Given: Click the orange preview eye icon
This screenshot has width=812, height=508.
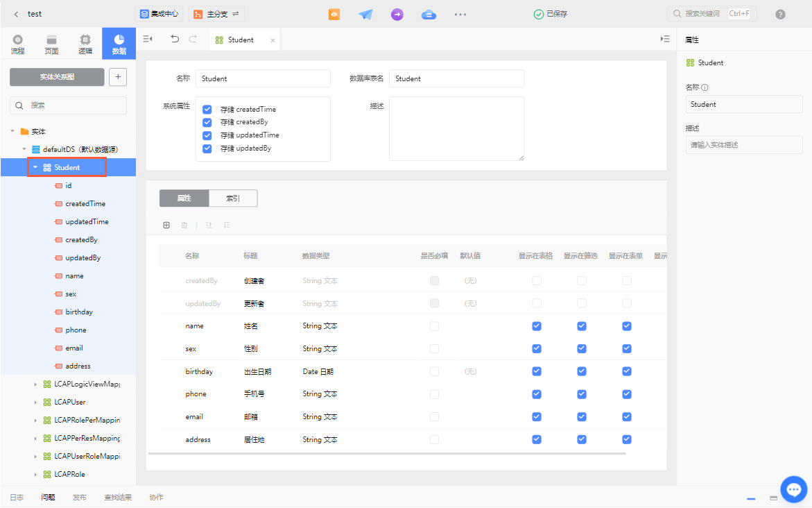Looking at the screenshot, I should tap(334, 15).
